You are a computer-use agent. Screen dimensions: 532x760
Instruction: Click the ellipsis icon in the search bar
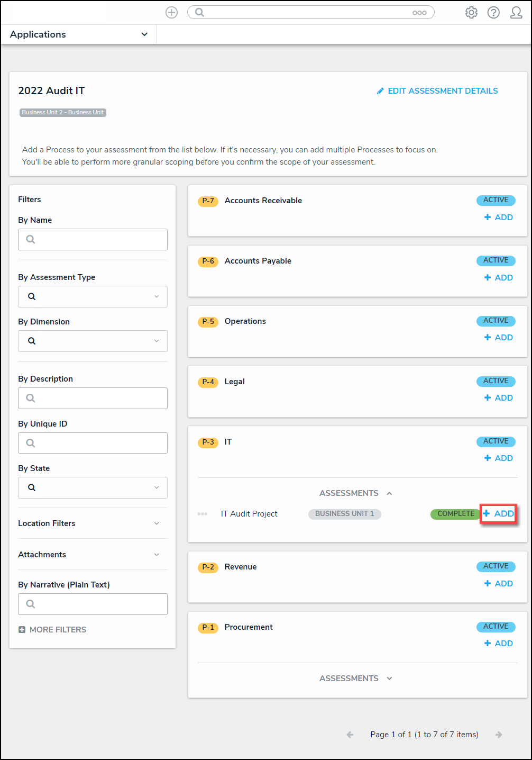pos(419,13)
